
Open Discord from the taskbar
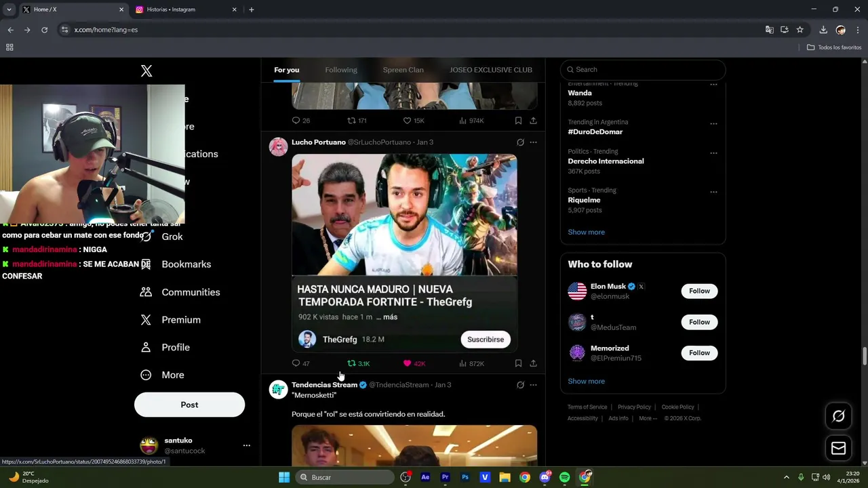[545, 477]
